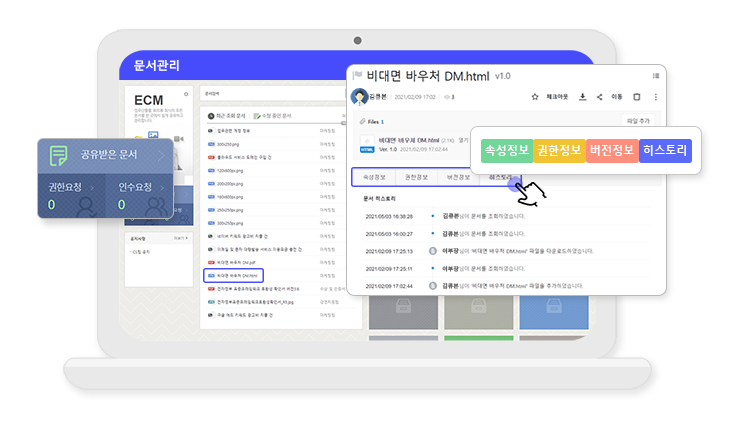Select the 권한정보 tab

click(418, 177)
